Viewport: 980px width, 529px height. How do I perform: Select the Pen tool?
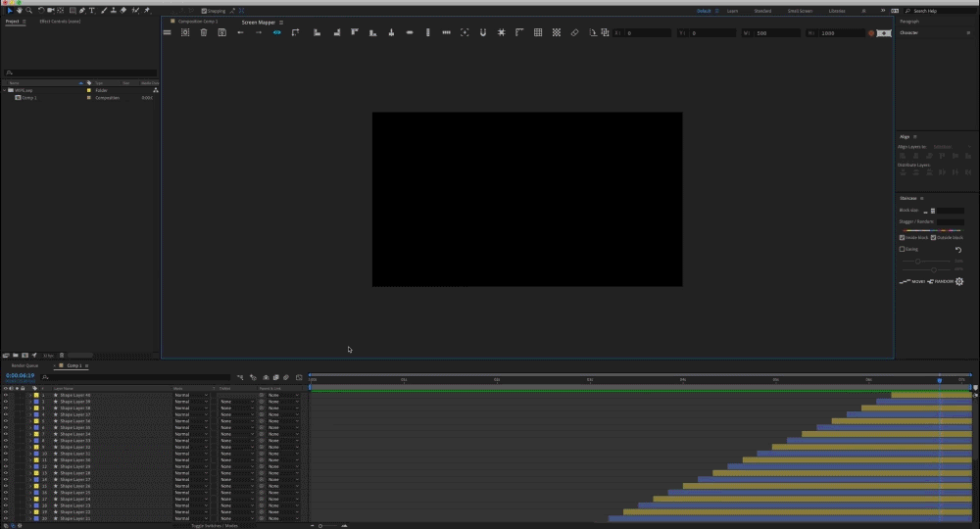[82, 11]
